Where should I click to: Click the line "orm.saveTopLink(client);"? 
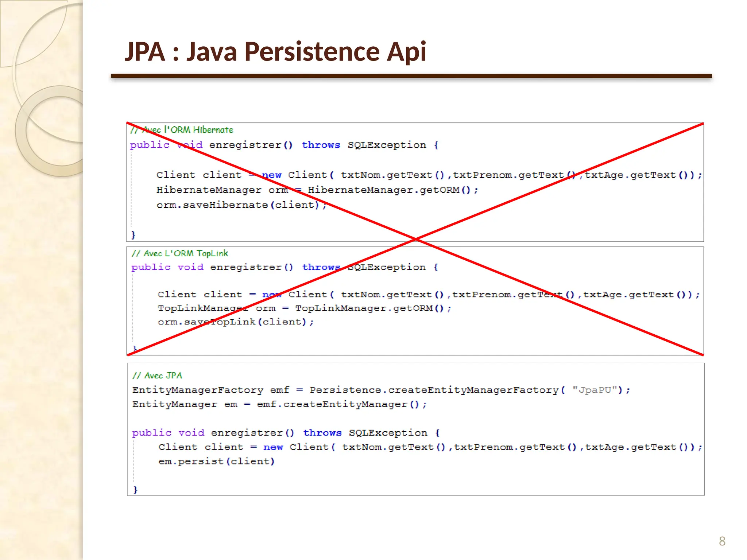click(236, 322)
